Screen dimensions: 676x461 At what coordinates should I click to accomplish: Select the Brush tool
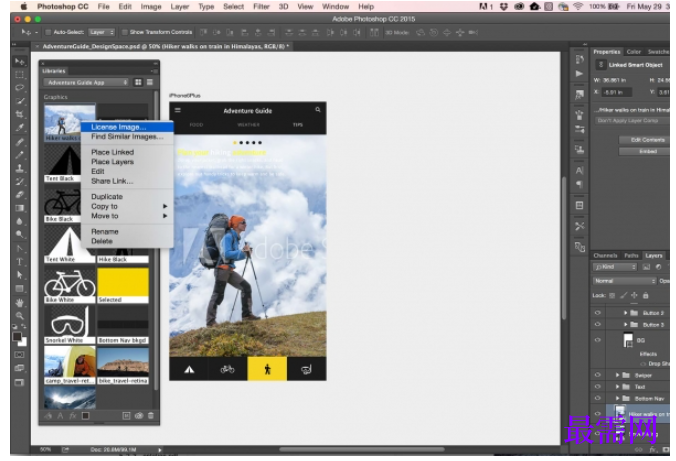click(20, 155)
